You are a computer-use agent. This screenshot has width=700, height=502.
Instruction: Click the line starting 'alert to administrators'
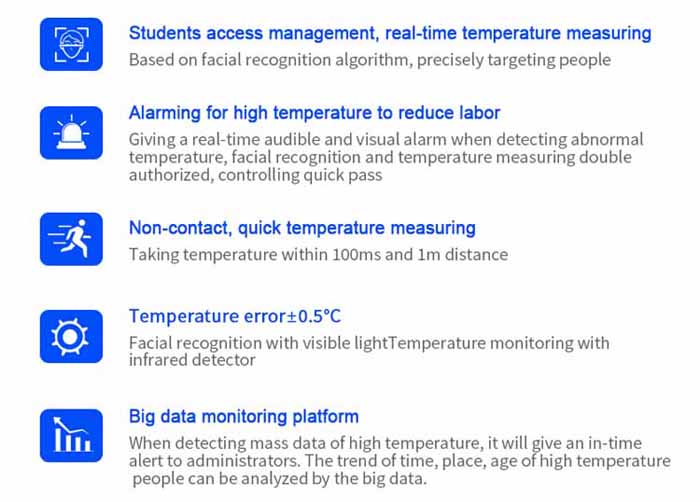[x=399, y=461]
